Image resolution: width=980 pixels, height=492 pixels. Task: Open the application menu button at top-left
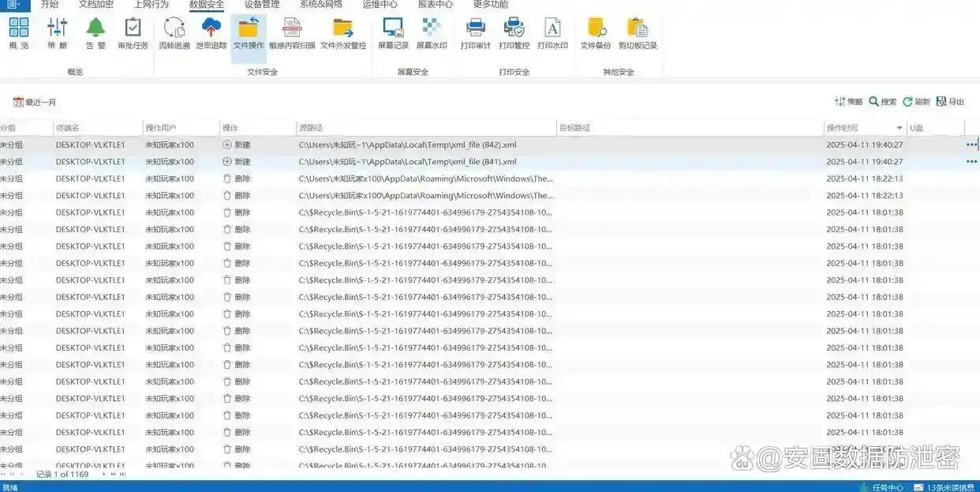pos(14,5)
